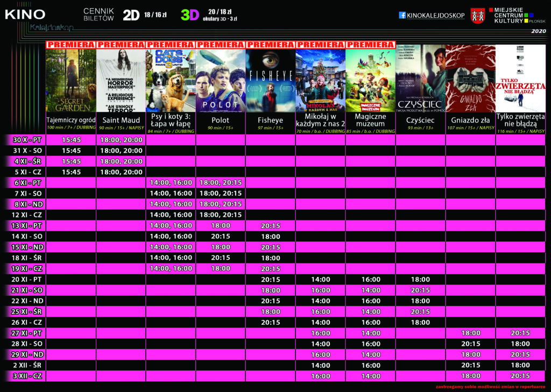Select the colorful 3D ticket format label
This screenshot has height=392, width=551.
coord(190,15)
